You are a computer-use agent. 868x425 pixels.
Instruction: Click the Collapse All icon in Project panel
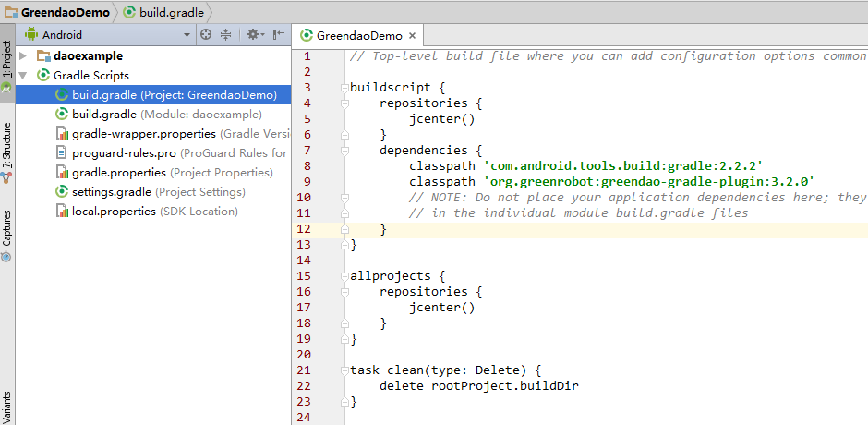click(225, 34)
